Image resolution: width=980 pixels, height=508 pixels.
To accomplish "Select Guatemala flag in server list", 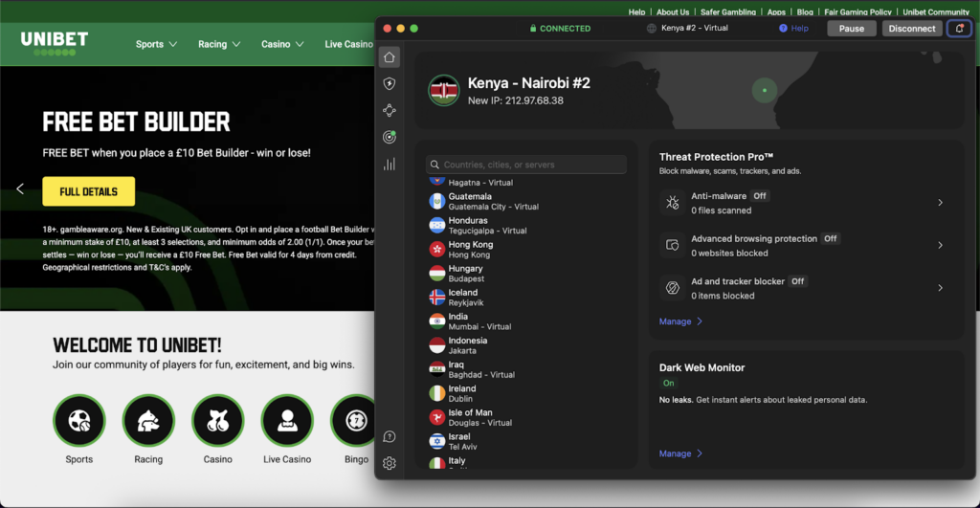I will point(436,201).
